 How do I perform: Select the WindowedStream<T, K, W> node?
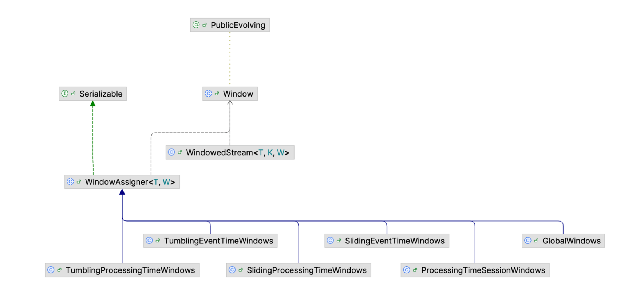230,152
